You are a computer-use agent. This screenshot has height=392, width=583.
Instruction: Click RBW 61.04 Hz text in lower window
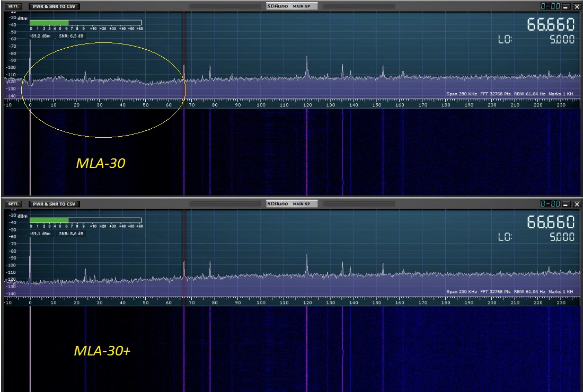click(x=529, y=292)
